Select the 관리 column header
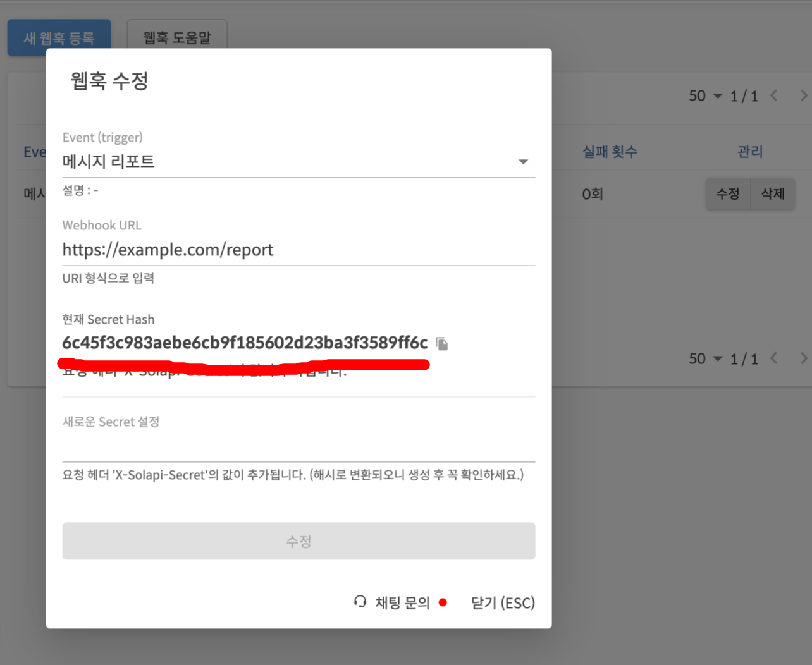Image resolution: width=812 pixels, height=665 pixels. (750, 152)
